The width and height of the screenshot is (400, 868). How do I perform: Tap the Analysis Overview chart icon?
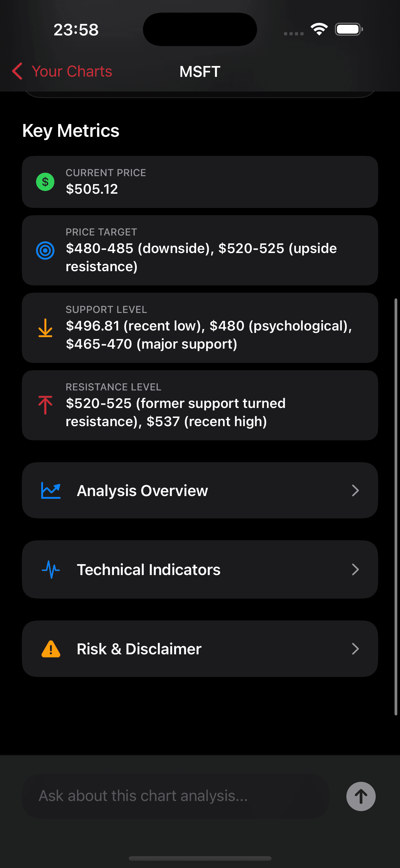[51, 491]
